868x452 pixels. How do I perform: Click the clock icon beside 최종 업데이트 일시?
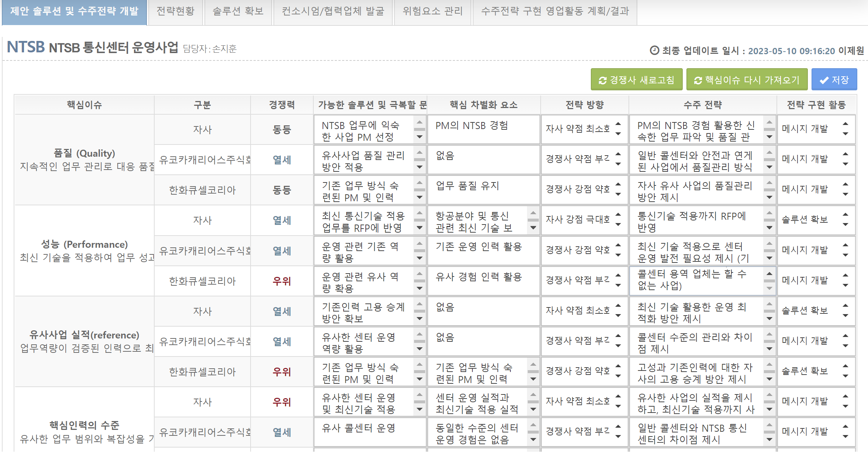[654, 50]
